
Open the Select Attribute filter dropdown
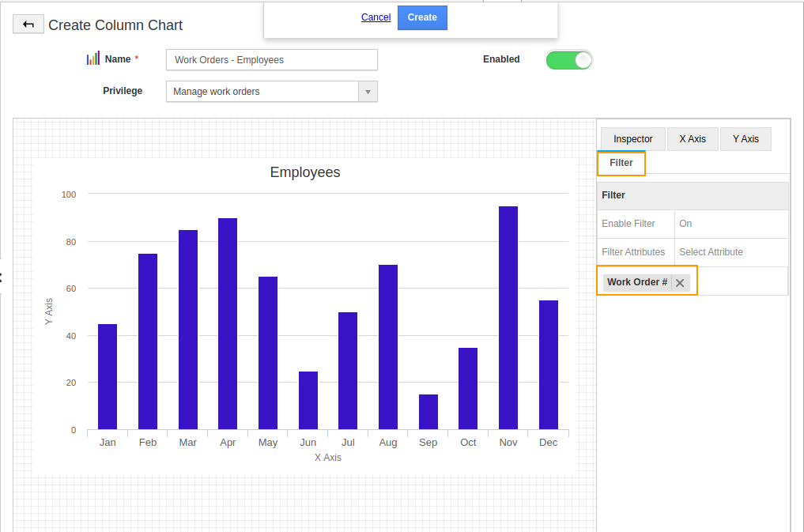coord(730,252)
